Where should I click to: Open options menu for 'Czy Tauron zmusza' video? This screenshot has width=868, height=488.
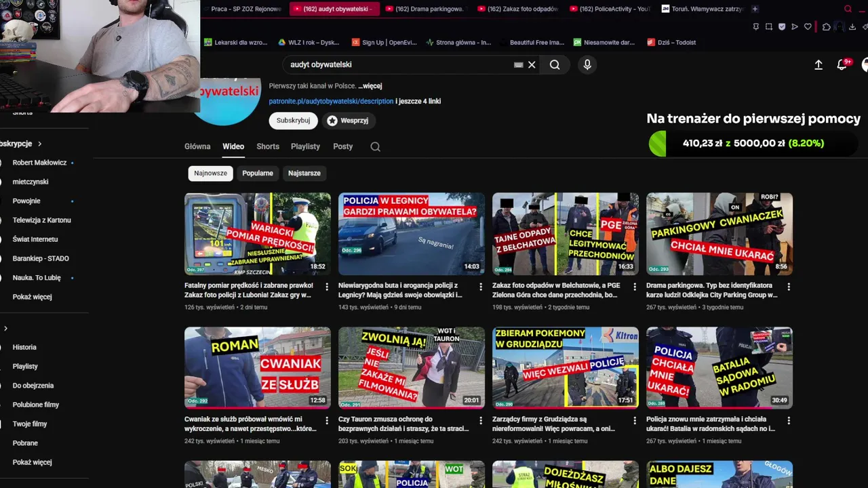click(x=481, y=420)
